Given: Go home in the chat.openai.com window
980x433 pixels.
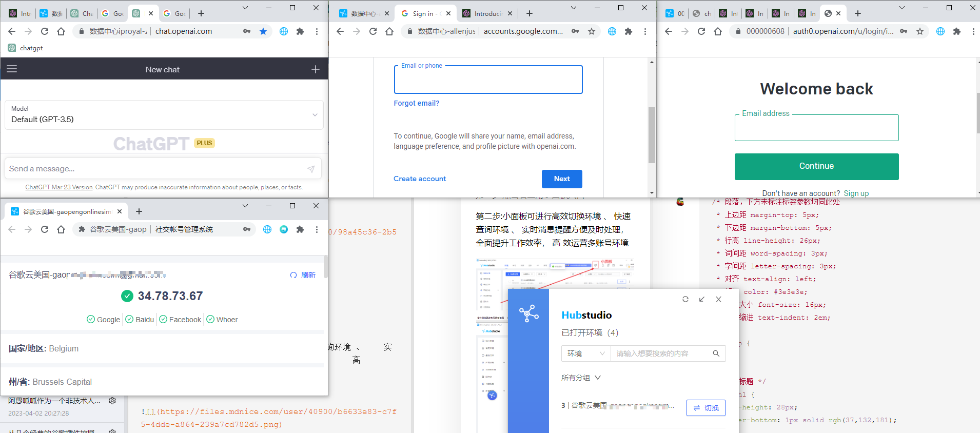Looking at the screenshot, I should tap(61, 31).
